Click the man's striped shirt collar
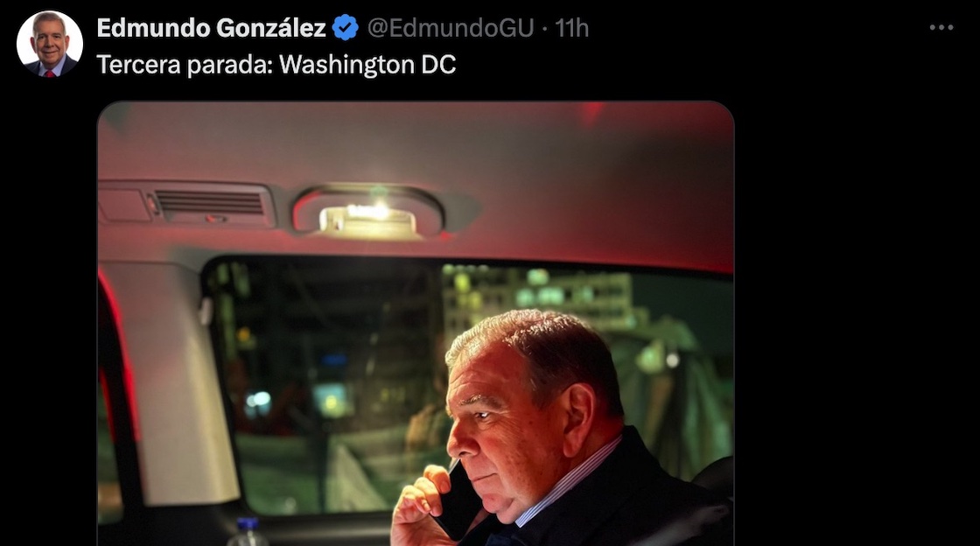This screenshot has height=546, width=980. [569, 481]
